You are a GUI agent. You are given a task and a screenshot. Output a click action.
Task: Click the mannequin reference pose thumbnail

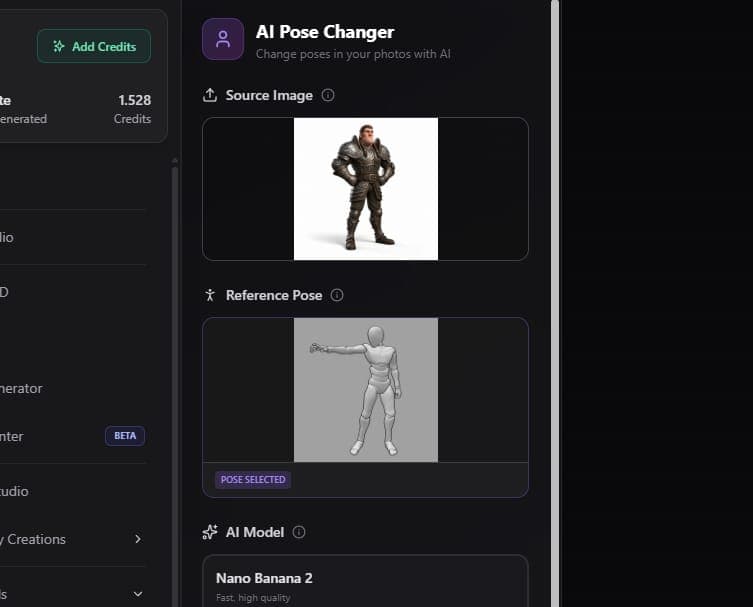[366, 389]
